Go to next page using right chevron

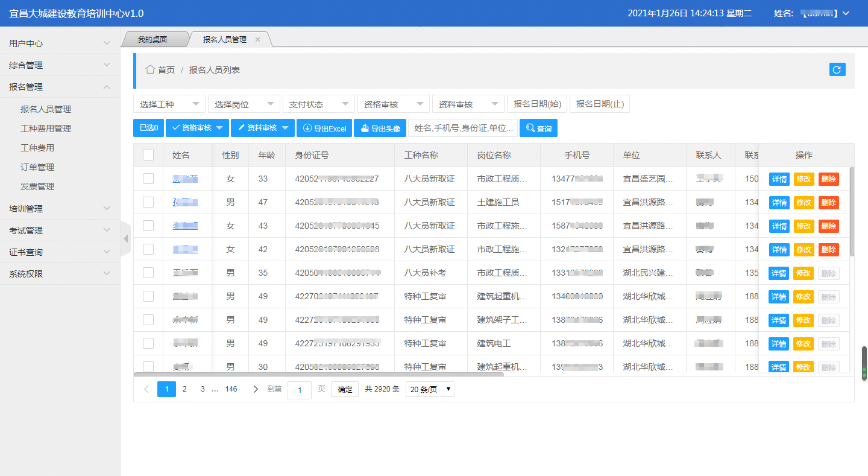click(256, 389)
